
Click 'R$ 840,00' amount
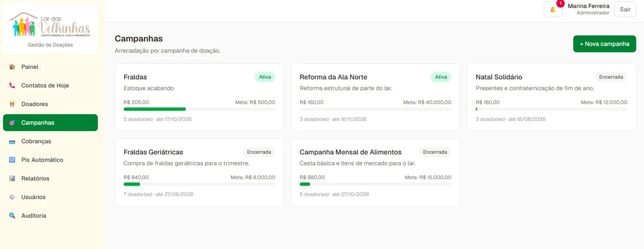(136, 177)
